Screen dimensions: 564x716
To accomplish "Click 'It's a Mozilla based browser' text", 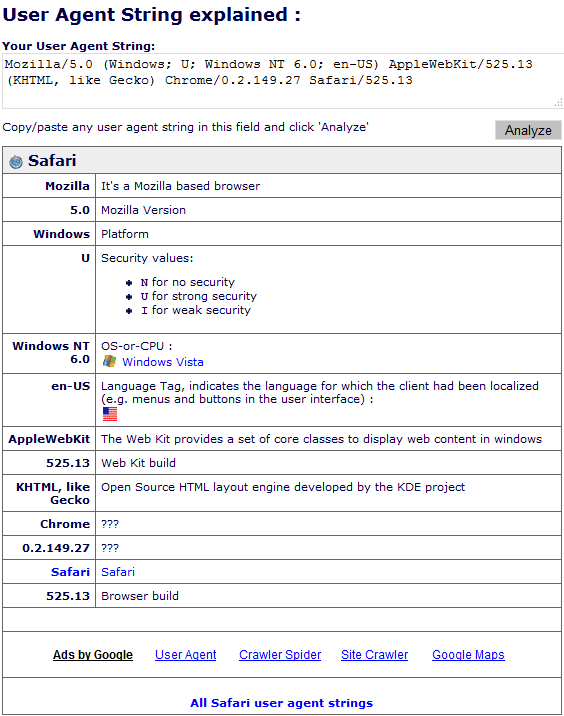I will tap(180, 186).
